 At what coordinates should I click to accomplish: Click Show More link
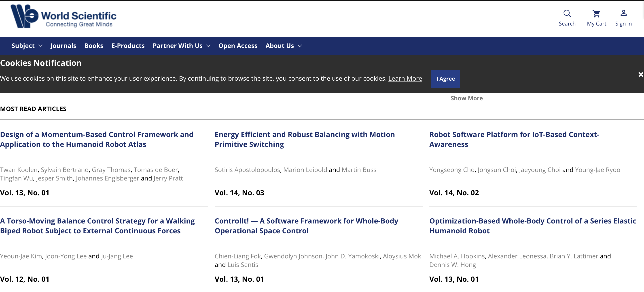(x=466, y=99)
